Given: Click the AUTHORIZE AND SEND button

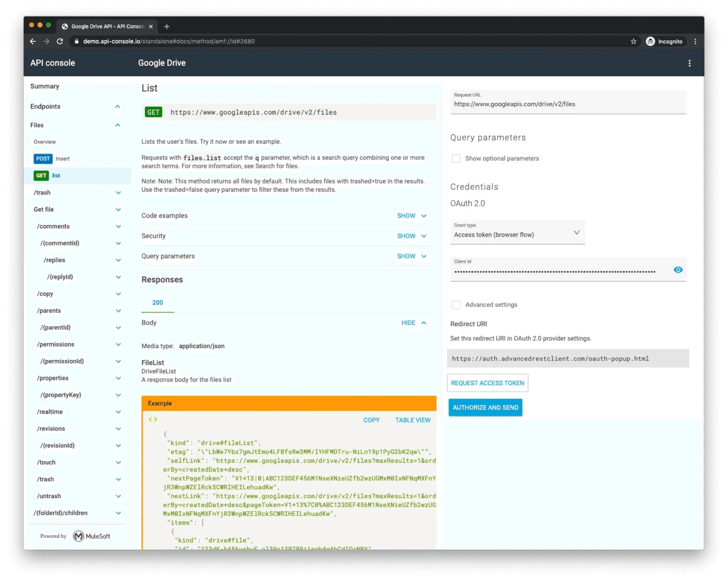Looking at the screenshot, I should pos(485,407).
